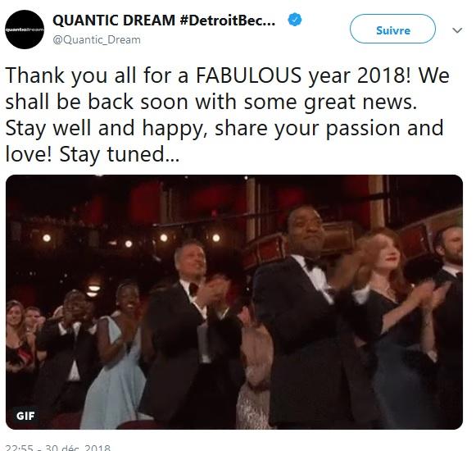Follow the account with the Suivre button
Viewport: 476px width, 451px height.
point(392,29)
